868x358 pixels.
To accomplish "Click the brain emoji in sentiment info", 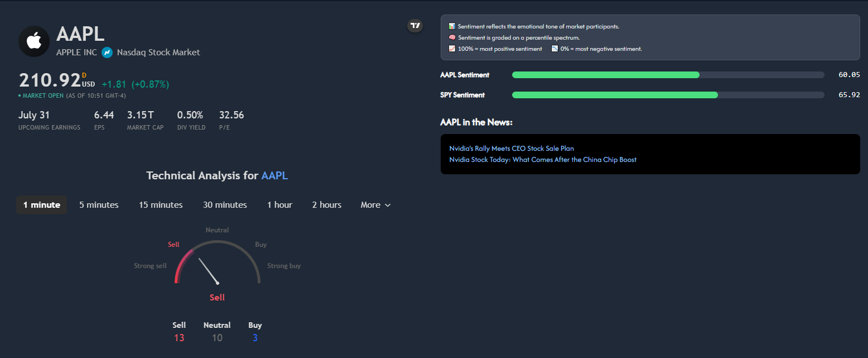I will [x=452, y=37].
